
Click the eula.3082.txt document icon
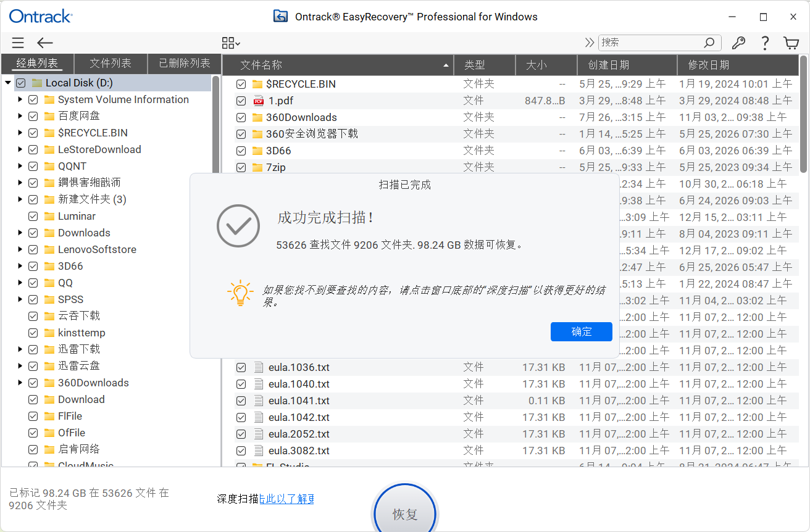(259, 451)
